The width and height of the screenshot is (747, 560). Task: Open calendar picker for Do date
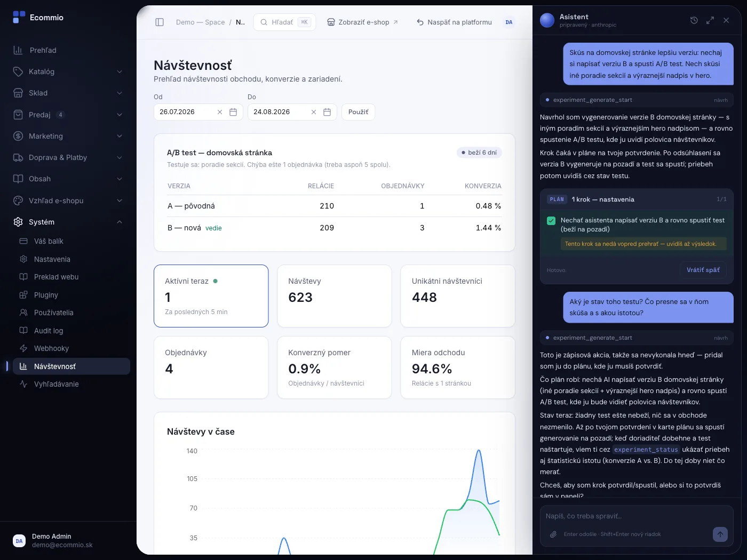(327, 112)
